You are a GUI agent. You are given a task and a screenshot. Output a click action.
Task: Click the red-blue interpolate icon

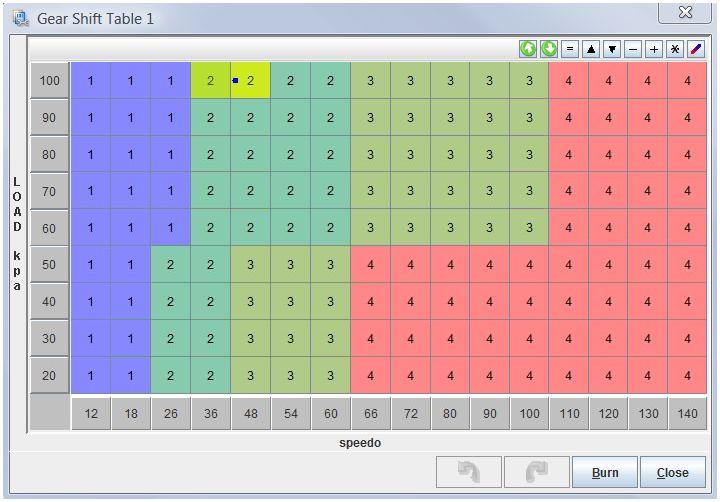pyautogui.click(x=696, y=49)
